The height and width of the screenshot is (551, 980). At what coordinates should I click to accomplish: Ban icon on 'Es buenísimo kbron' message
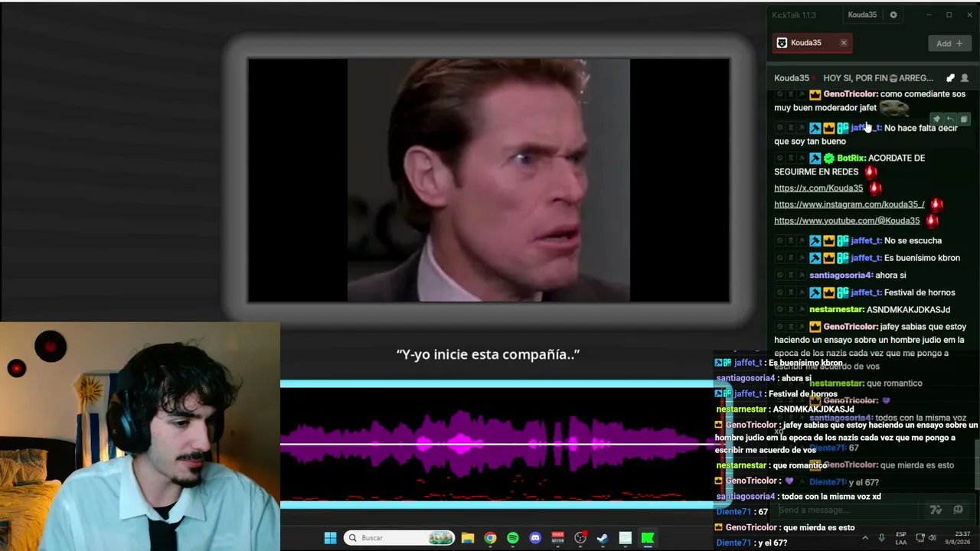coord(779,259)
